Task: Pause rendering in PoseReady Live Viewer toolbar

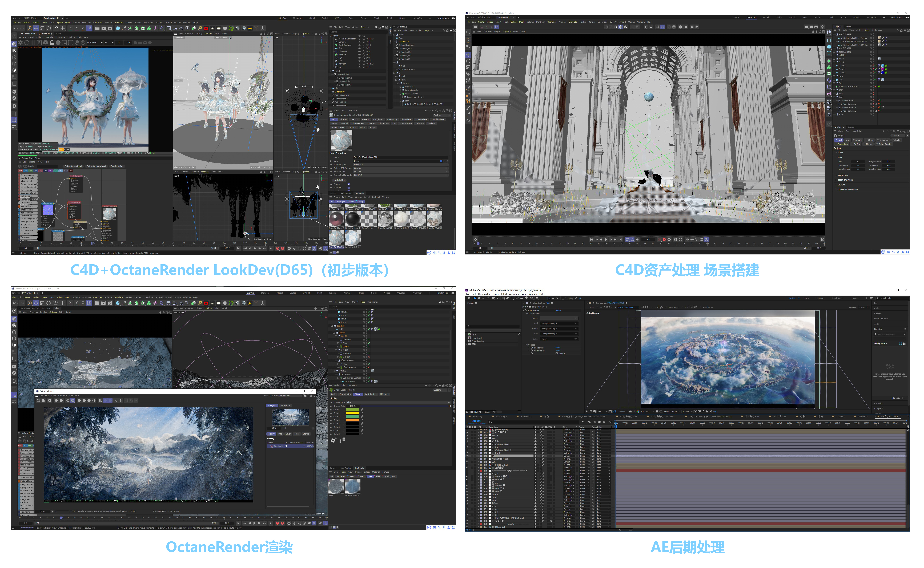Action: point(33,42)
